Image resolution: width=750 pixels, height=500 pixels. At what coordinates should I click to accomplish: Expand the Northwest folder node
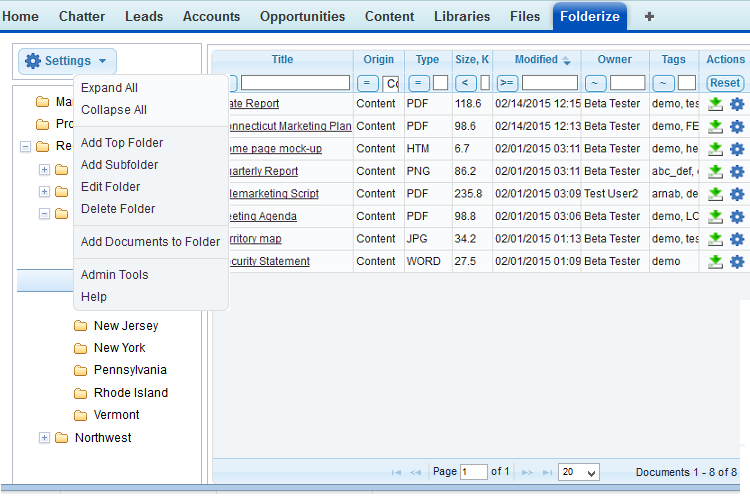[x=44, y=438]
